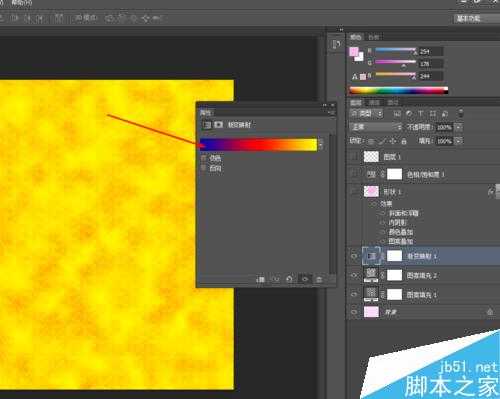Open the fill slider arrow
The image size is (500, 399).
coord(459,141)
